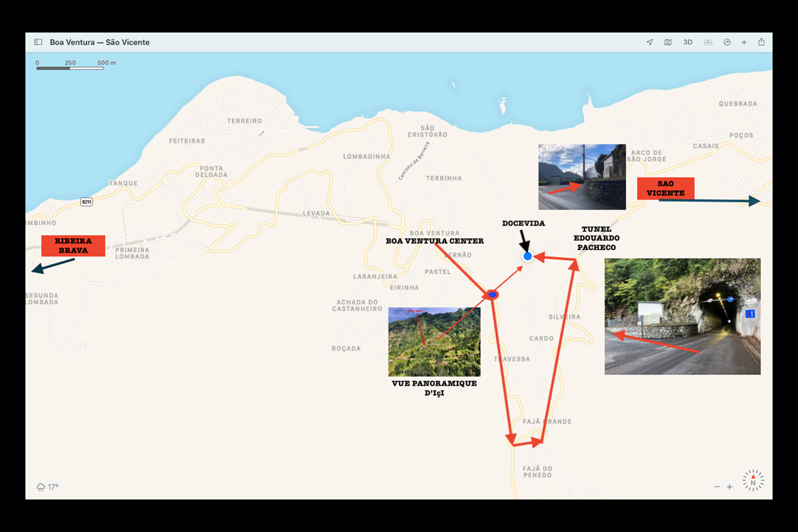Click the zoom out minus button
This screenshot has width=798, height=532.
[x=717, y=487]
